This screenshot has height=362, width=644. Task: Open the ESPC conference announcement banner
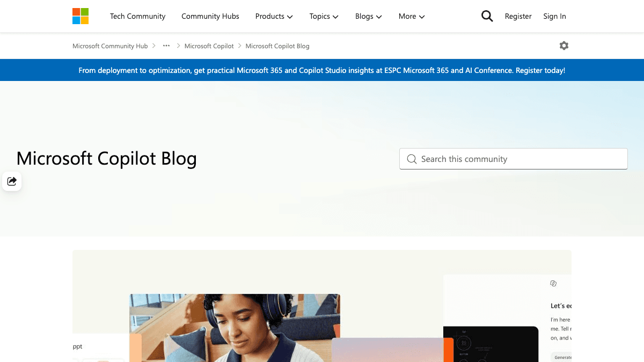(x=322, y=70)
